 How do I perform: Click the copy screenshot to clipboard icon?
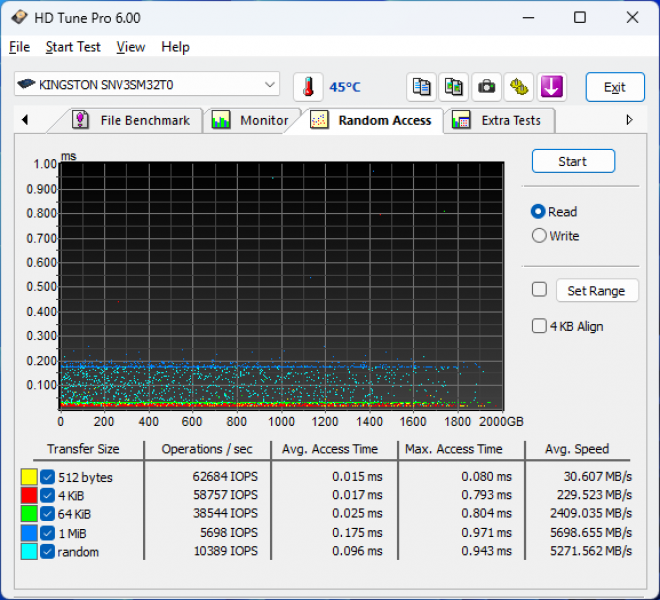tap(454, 87)
